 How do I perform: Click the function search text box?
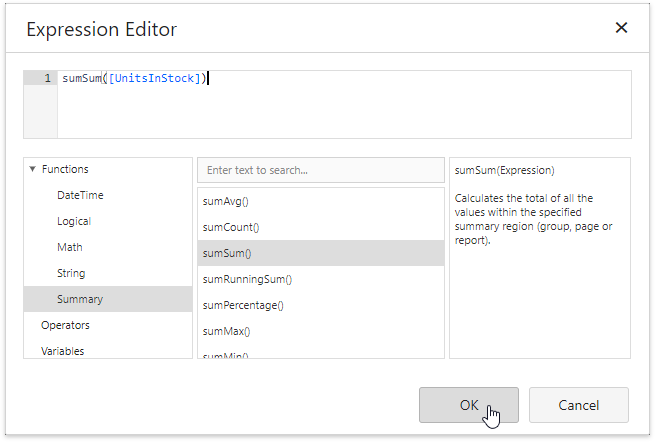pos(320,170)
